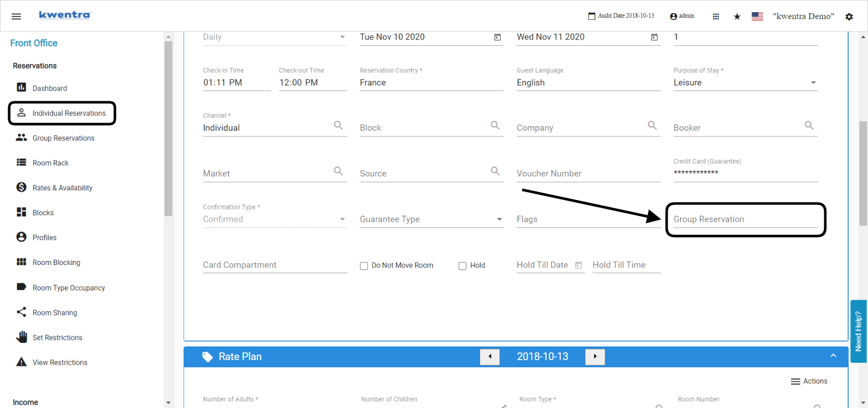Viewport: 868px width, 408px height.
Task: Click the Block search icon
Action: pos(495,125)
